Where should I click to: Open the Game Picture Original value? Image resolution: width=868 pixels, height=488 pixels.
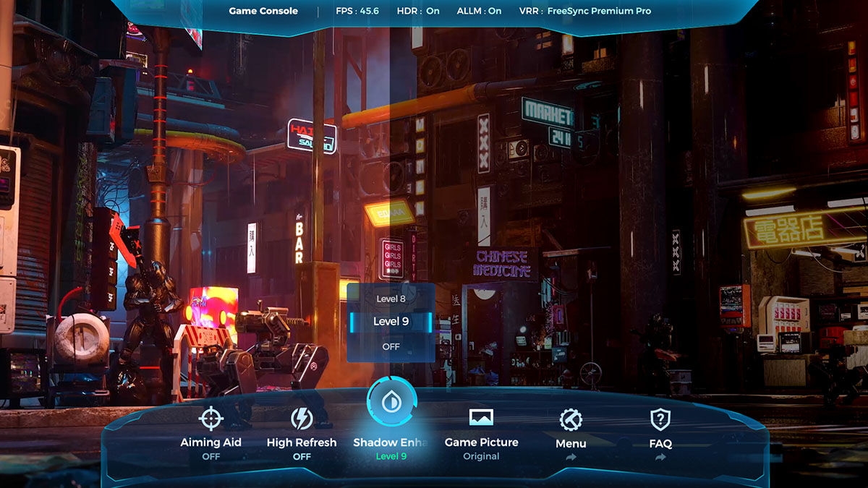(481, 457)
